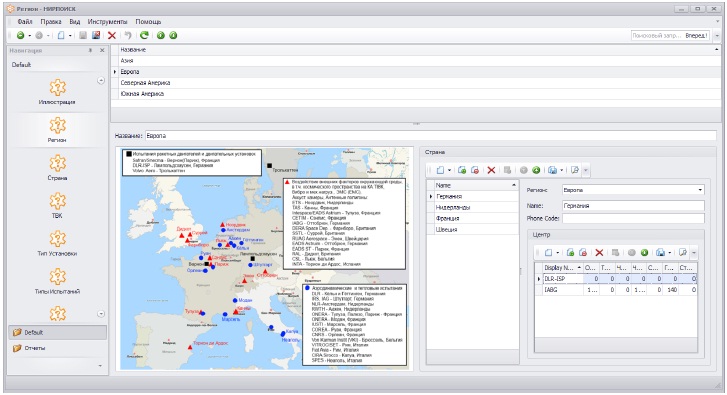The width and height of the screenshot is (727, 395).
Task: Sort by the Название column header
Action: click(x=416, y=50)
